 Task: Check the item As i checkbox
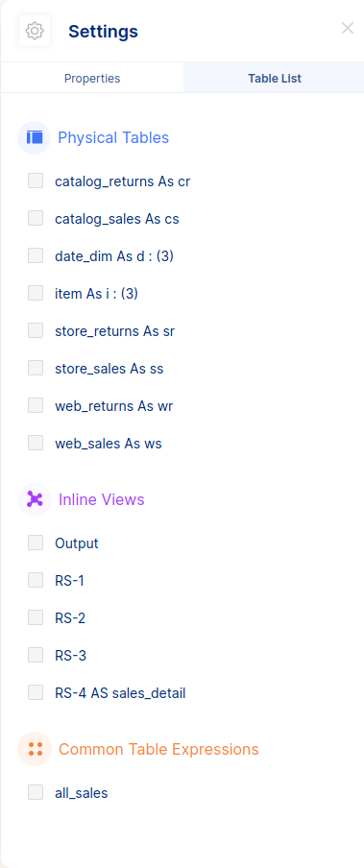point(36,293)
